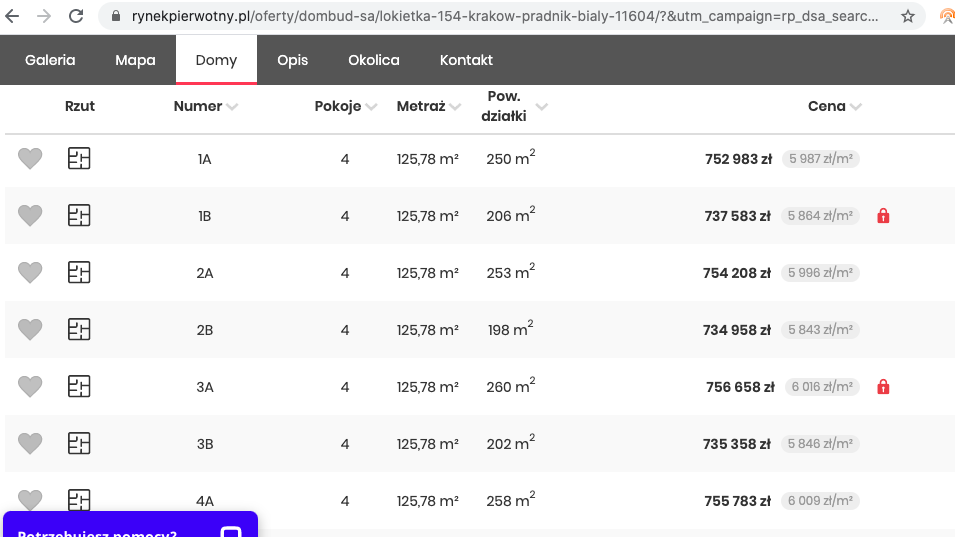
Task: Sort by Pokoje column chevron
Action: [x=372, y=107]
